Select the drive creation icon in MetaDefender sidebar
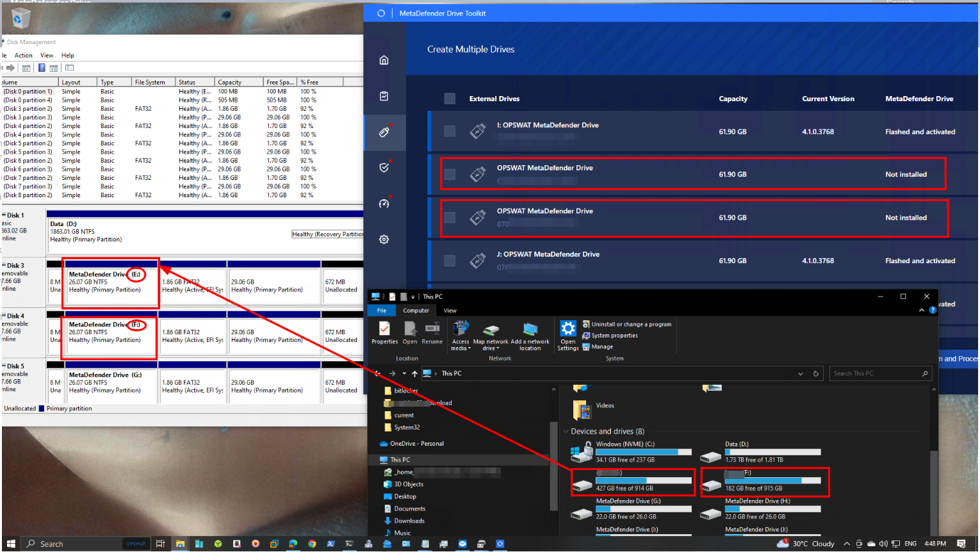The width and height of the screenshot is (980, 552). (x=384, y=132)
